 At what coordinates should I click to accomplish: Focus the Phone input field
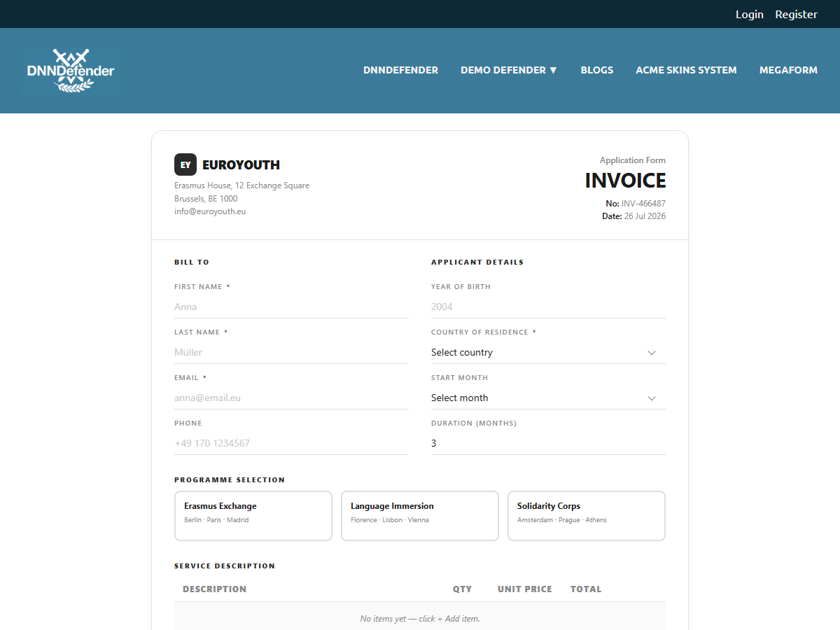291,443
